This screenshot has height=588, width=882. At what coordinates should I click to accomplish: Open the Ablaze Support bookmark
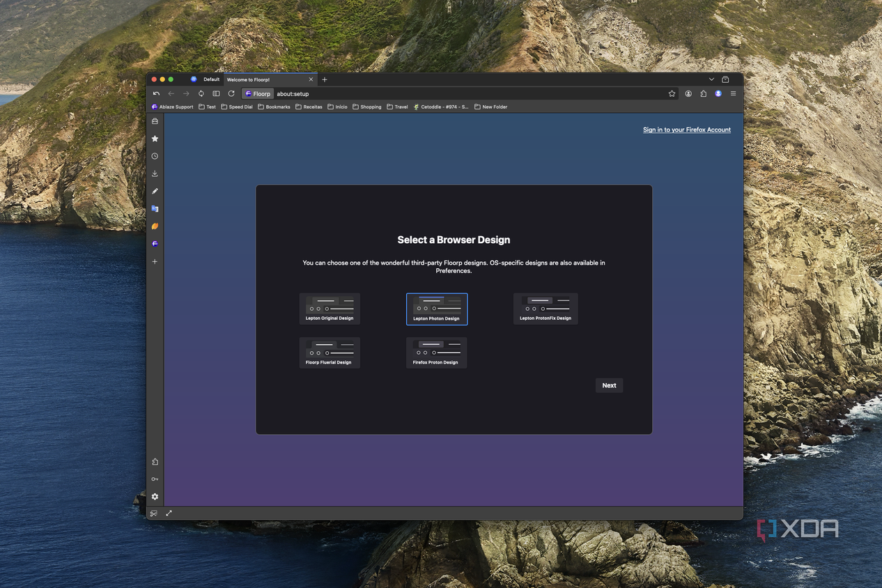172,107
